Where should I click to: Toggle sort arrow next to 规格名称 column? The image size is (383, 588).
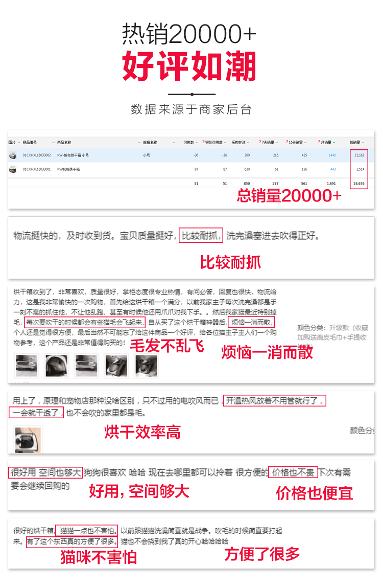[x=173, y=143]
